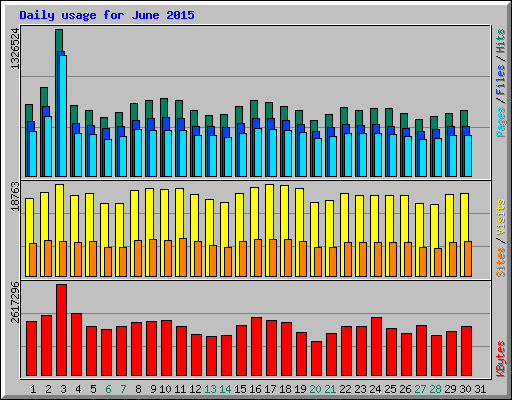
Task: Click day 21 weekend label
Action: click(330, 389)
